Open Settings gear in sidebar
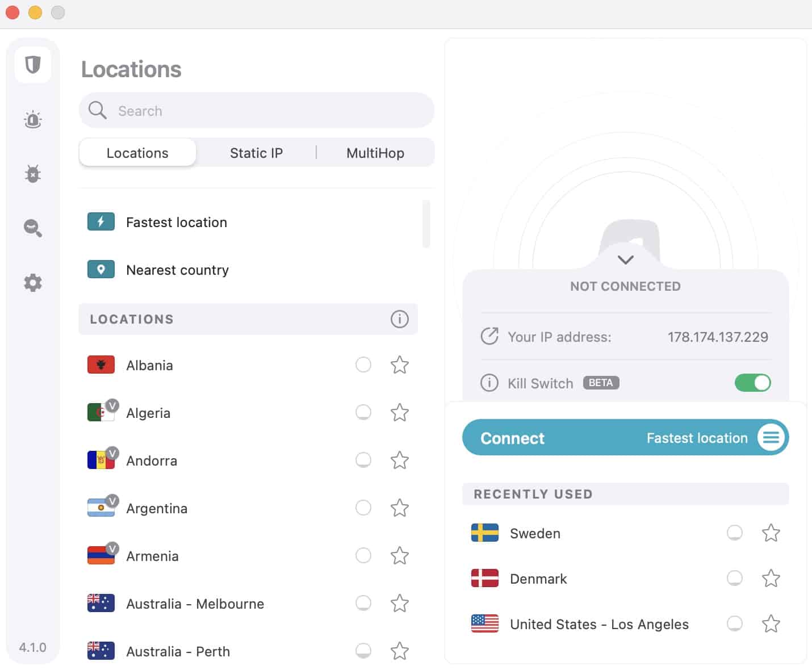Viewport: 812px width, 670px height. tap(33, 283)
